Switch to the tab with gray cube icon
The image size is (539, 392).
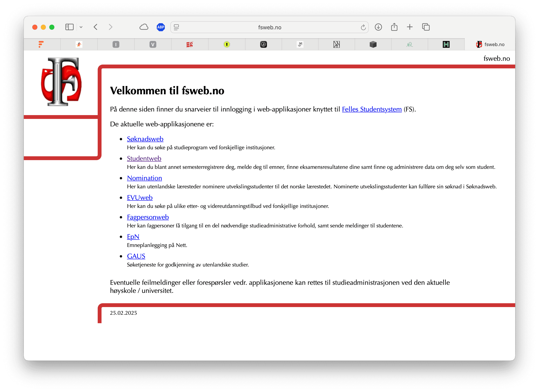point(373,44)
